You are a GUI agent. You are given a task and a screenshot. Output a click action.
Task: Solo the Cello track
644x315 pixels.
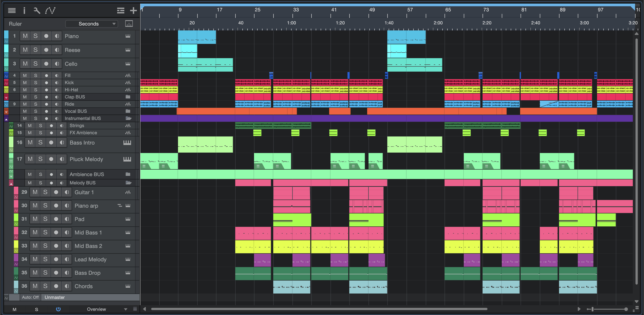point(36,64)
